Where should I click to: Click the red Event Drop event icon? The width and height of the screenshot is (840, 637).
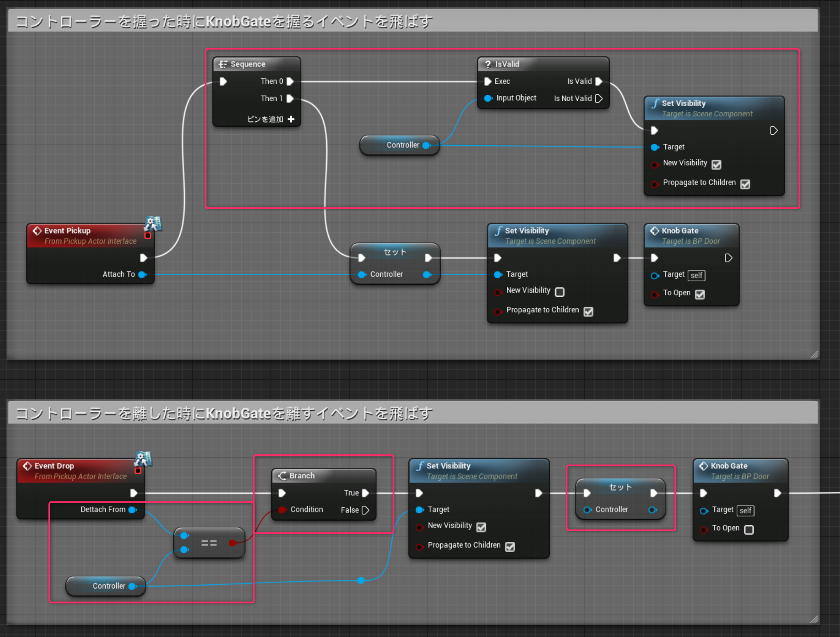pos(27,465)
